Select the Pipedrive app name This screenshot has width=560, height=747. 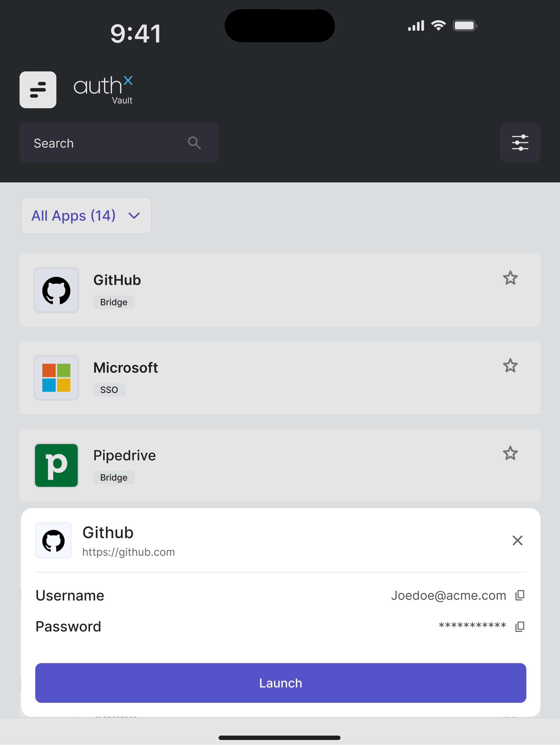coord(125,455)
